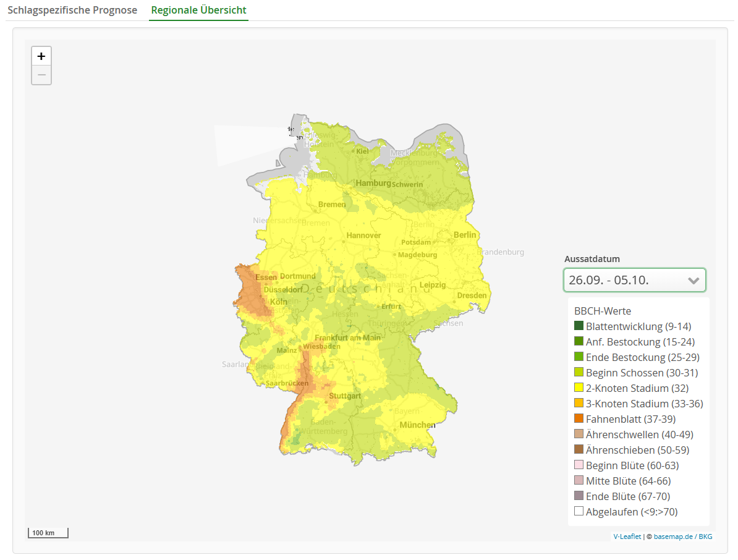Toggle the Ende Blüte (67-70) legend entry

616,496
